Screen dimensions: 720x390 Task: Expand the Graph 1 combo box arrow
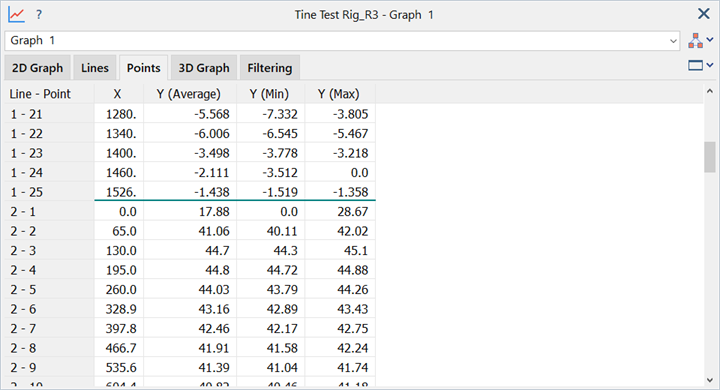pos(673,41)
